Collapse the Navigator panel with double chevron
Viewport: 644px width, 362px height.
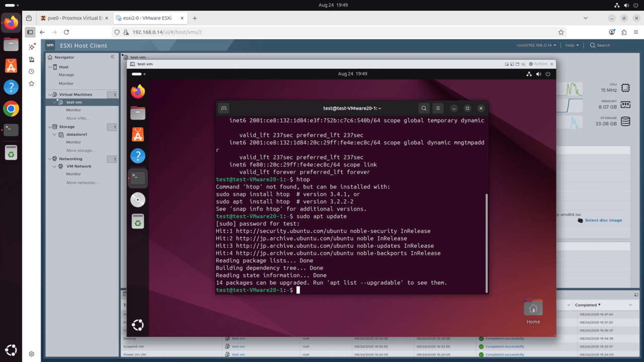coord(112,57)
